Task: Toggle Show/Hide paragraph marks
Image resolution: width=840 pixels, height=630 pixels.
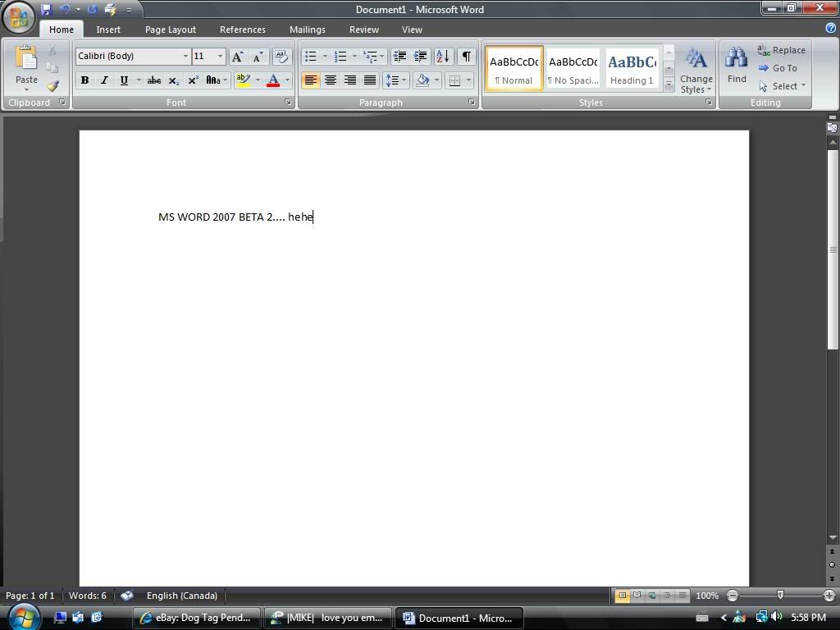Action: pyautogui.click(x=467, y=57)
